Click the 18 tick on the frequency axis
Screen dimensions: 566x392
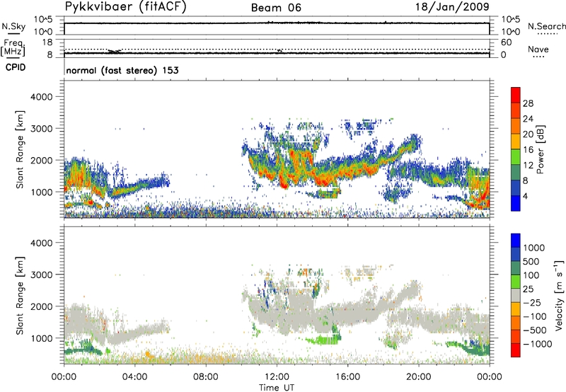tap(47, 42)
